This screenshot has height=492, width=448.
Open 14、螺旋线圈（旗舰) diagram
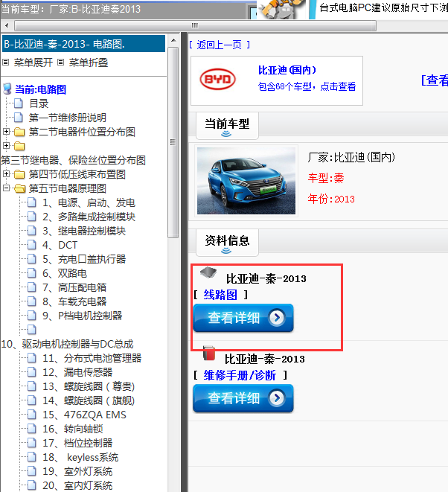pyautogui.click(x=89, y=400)
